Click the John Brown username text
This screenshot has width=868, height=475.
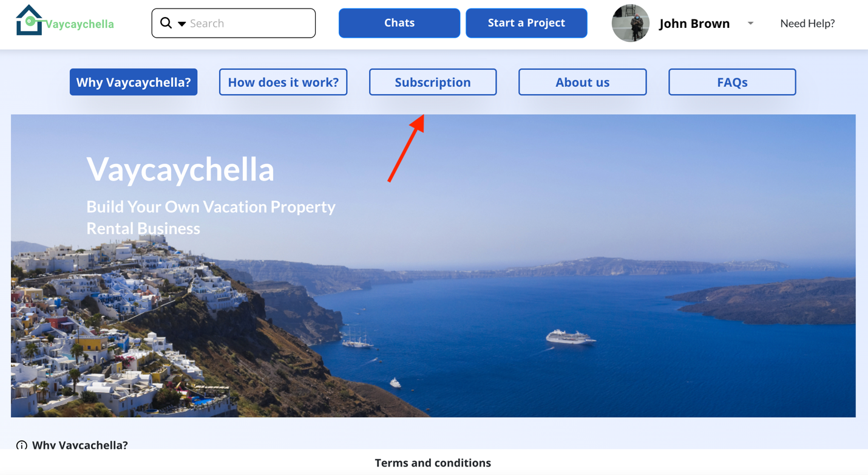[694, 23]
